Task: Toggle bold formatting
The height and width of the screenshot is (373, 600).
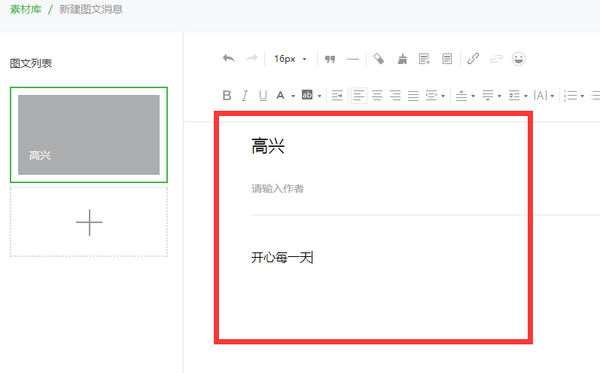Action: [x=227, y=95]
